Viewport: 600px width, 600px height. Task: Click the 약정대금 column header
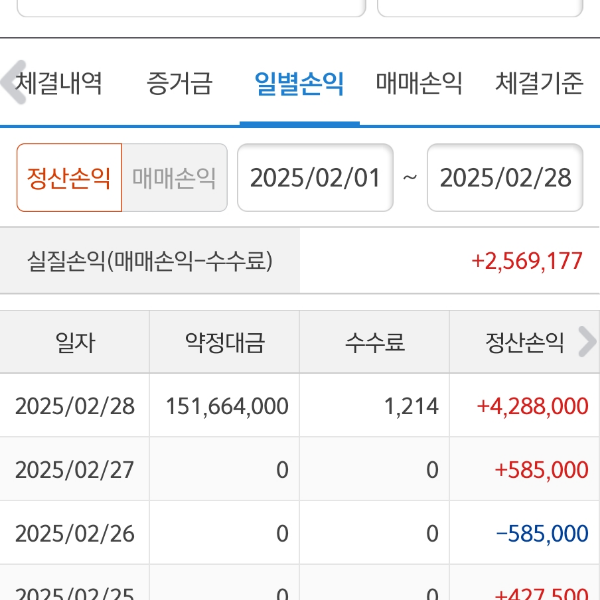(225, 343)
